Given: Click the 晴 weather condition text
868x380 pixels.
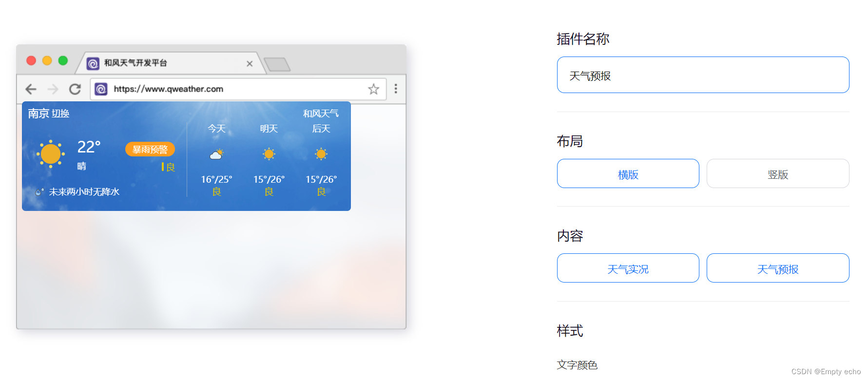Looking at the screenshot, I should (x=82, y=166).
